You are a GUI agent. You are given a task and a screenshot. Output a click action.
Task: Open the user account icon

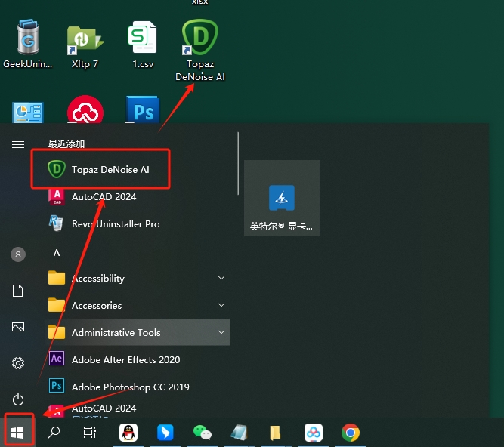tap(18, 254)
